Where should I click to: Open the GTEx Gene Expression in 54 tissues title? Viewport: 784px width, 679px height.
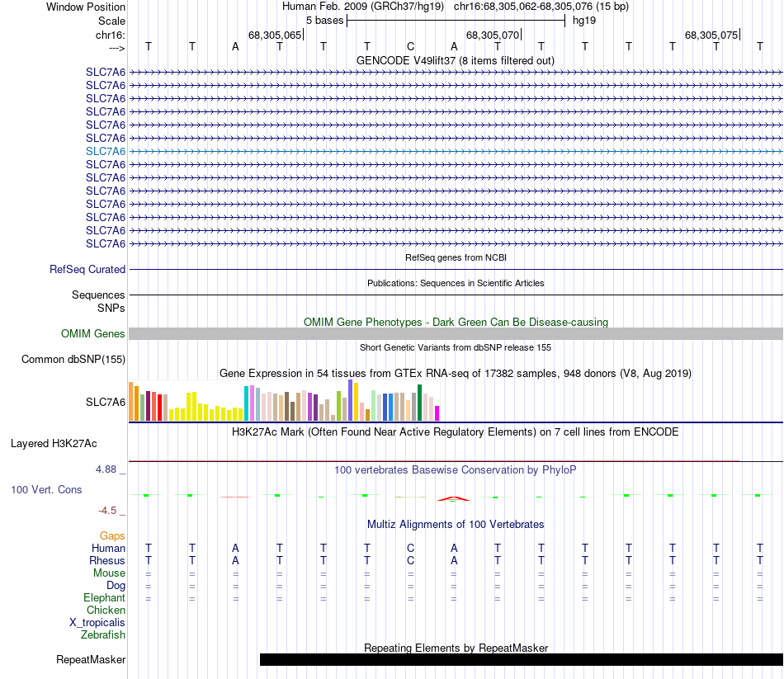455,373
